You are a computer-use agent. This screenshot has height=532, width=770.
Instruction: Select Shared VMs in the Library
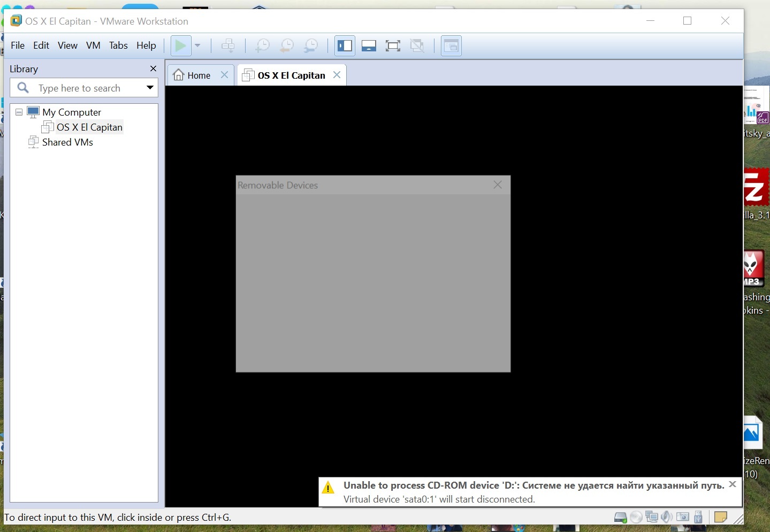67,142
